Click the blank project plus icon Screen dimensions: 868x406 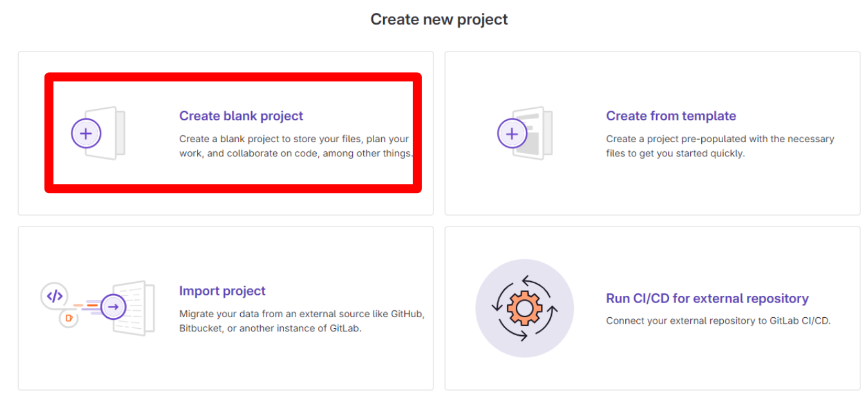86,134
